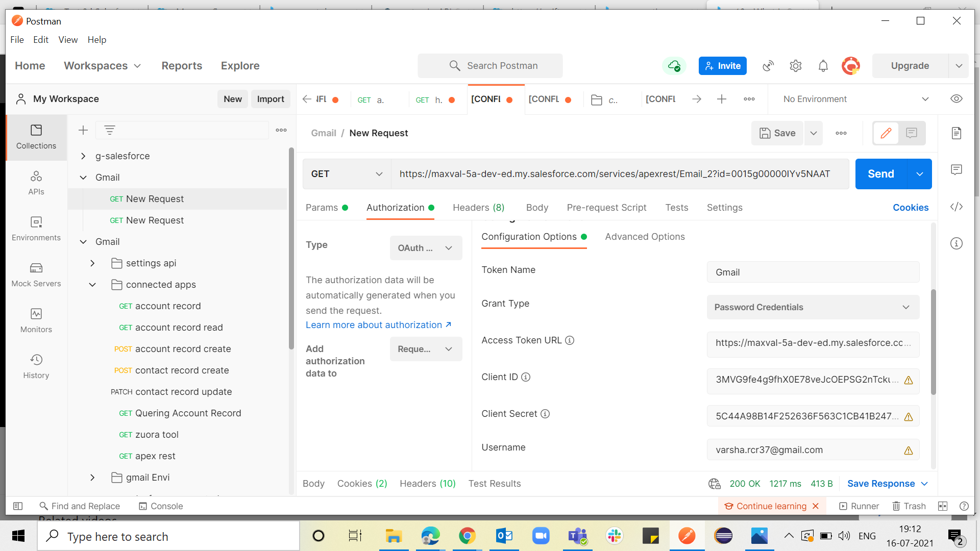
Task: Click the settings gear icon in header
Action: click(795, 66)
